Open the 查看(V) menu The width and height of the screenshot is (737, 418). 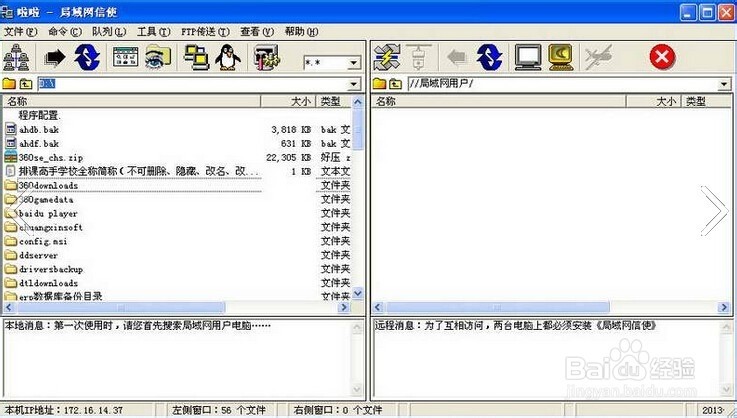coord(257,32)
